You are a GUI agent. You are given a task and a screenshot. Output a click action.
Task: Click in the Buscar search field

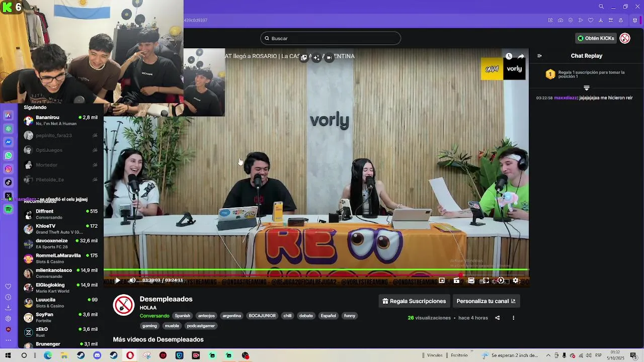point(331,38)
